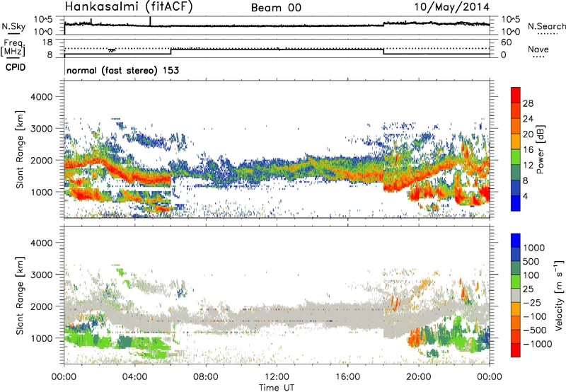566x392 pixels.
Task: Click Slant Range label of velocity panel
Action: click(x=19, y=296)
